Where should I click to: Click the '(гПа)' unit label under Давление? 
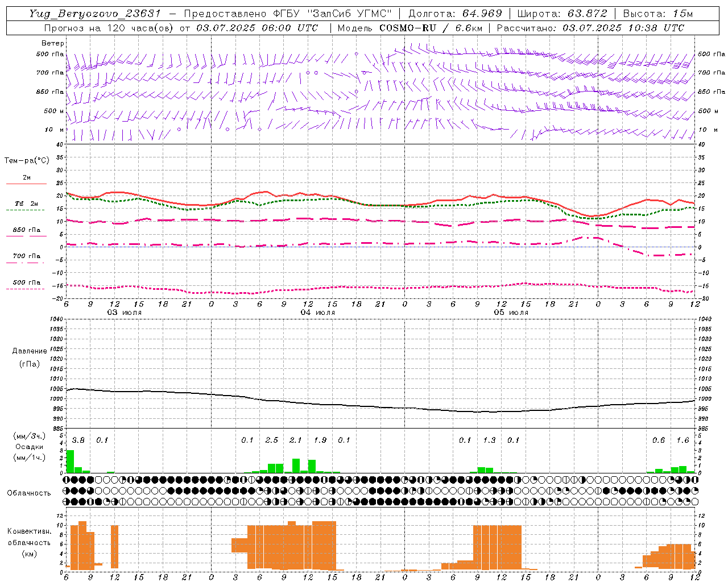pyautogui.click(x=29, y=364)
